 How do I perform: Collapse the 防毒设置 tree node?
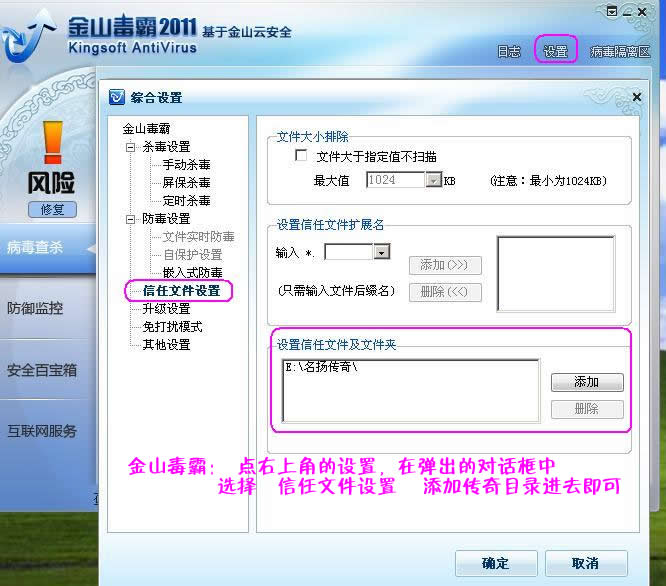tap(130, 219)
